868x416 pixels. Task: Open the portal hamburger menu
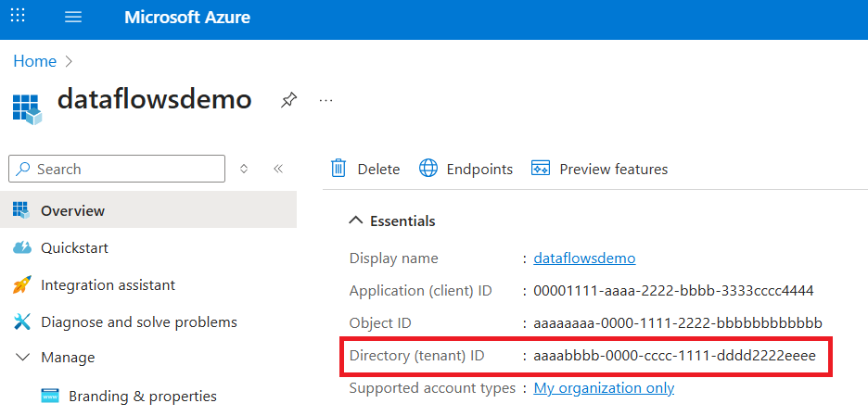click(74, 18)
